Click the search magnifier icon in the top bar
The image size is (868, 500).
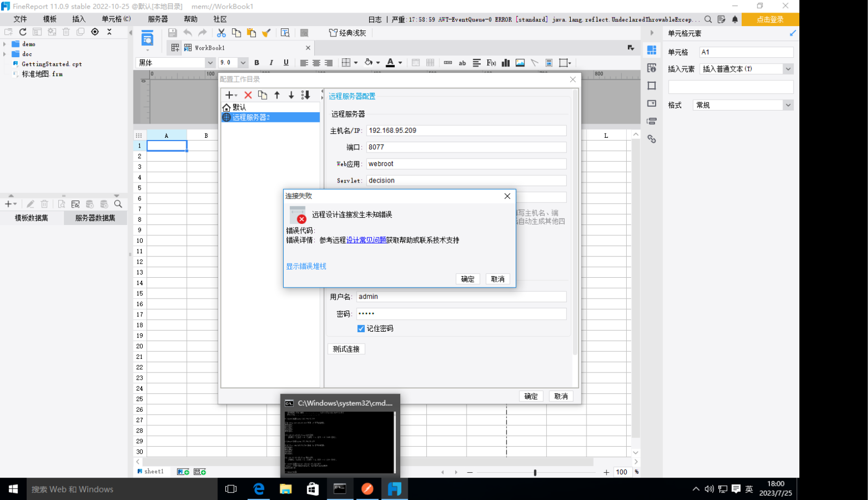(x=708, y=19)
